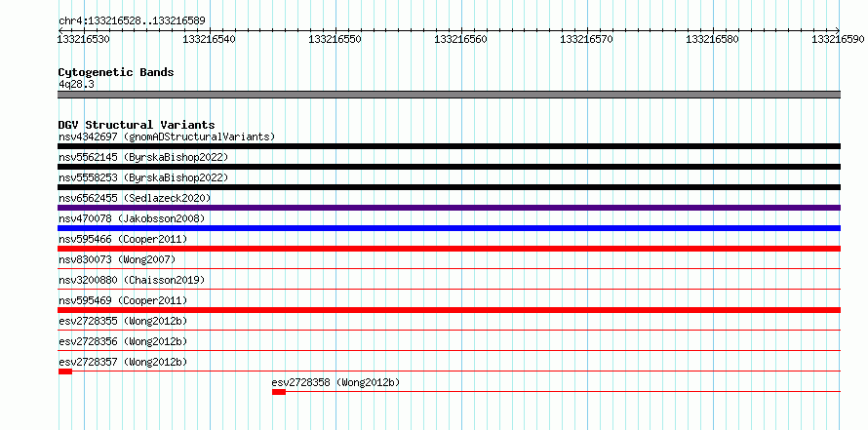Click the thin red line under nsv3200880
Screen dimensions: 868x430
449,290
